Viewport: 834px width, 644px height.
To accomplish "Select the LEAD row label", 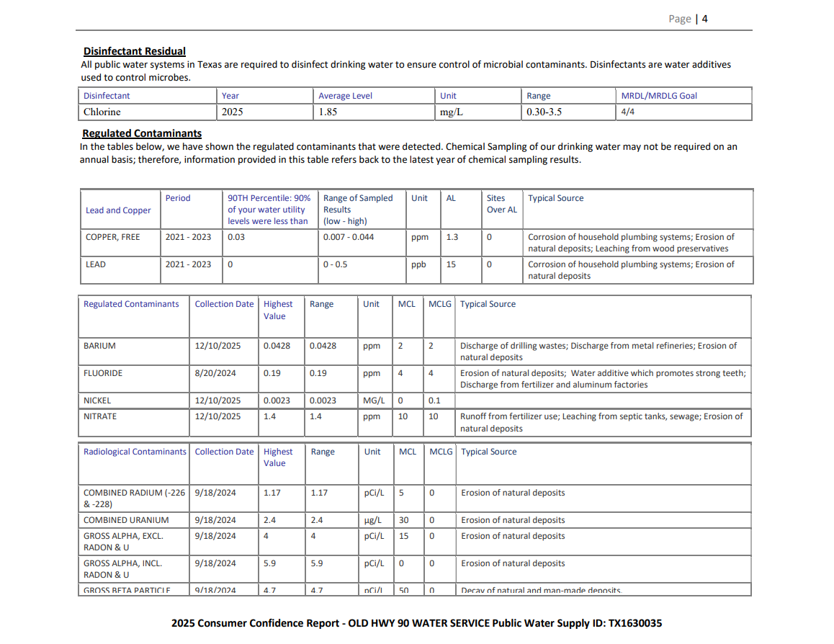I will click(x=96, y=264).
